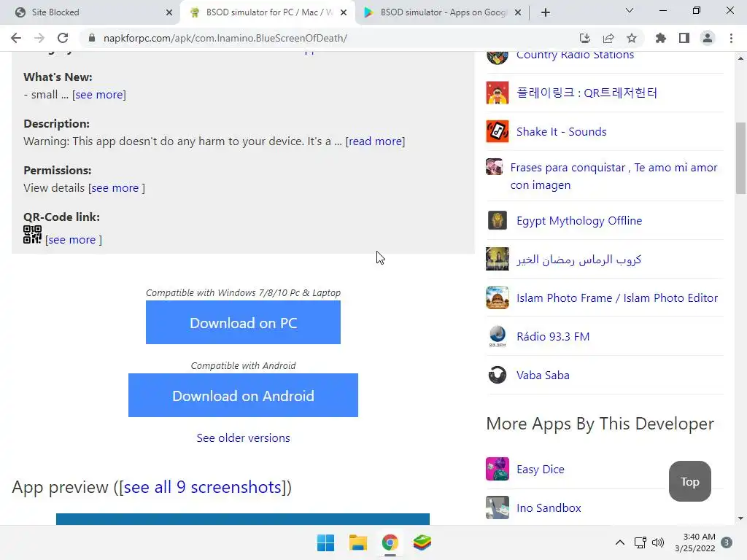Click the app preview screenshot thumbnail
Screen dimensions: 747x560
(243, 519)
